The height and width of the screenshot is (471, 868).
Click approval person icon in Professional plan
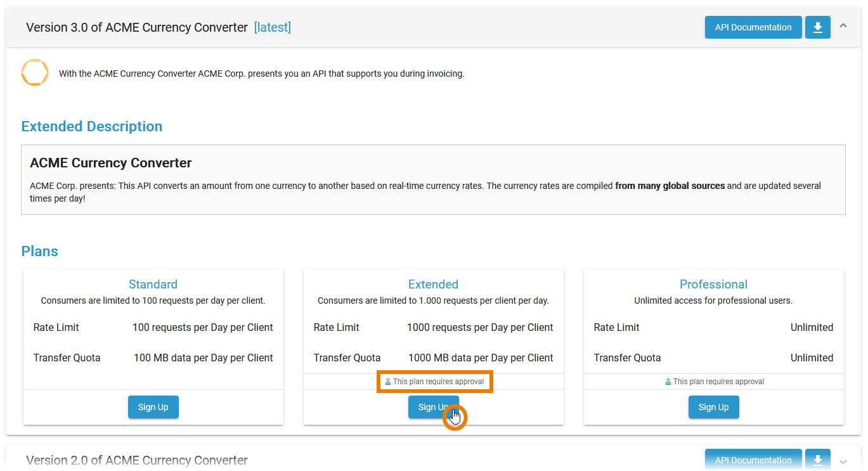pos(668,382)
